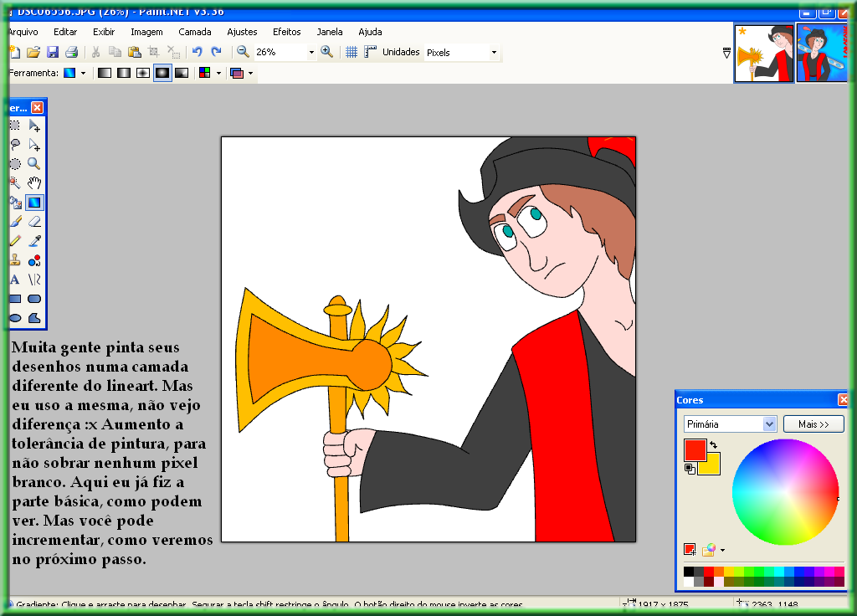
Task: Open the Primária color selector dropdown
Action: point(769,424)
